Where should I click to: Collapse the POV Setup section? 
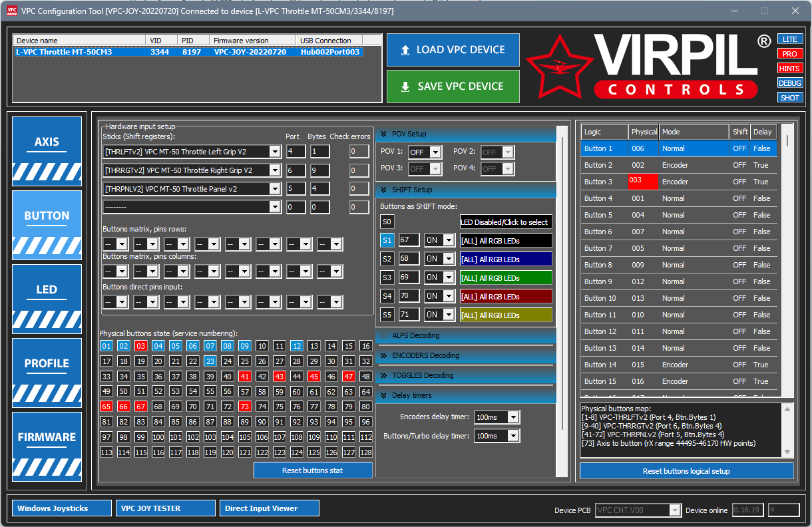(x=465, y=134)
